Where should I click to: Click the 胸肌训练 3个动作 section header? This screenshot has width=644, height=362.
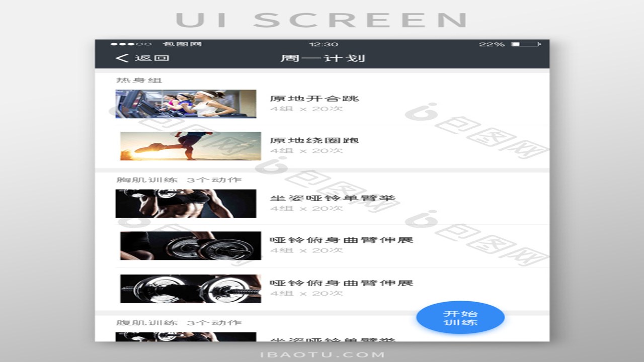pos(179,180)
